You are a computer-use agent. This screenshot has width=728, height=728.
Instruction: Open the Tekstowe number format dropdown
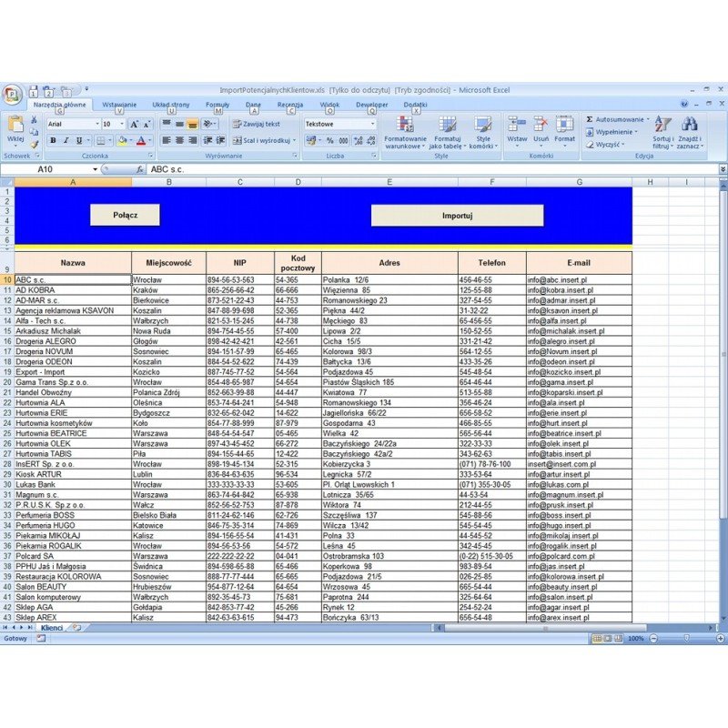(339, 124)
